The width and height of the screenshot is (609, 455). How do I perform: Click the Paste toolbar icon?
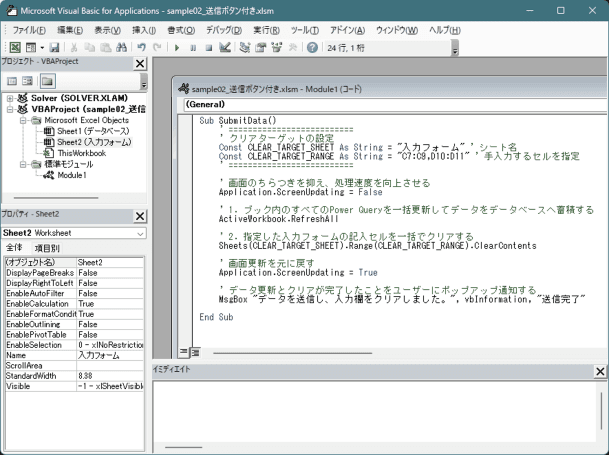(x=106, y=47)
